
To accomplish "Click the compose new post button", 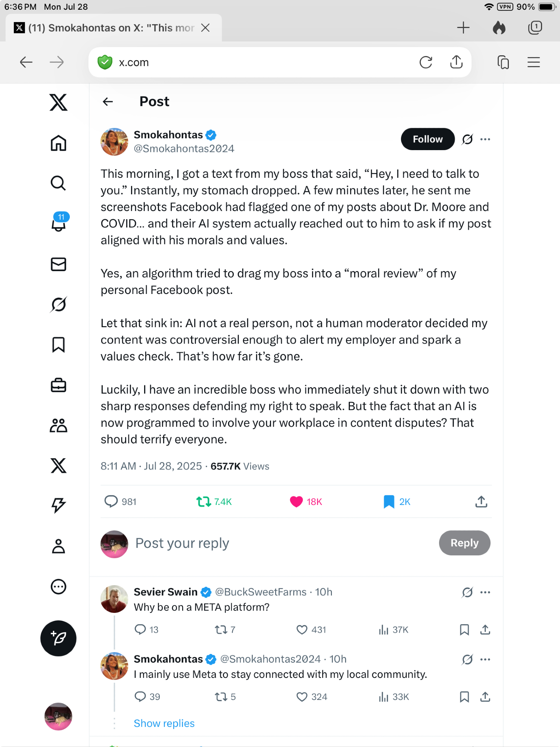I will click(58, 638).
